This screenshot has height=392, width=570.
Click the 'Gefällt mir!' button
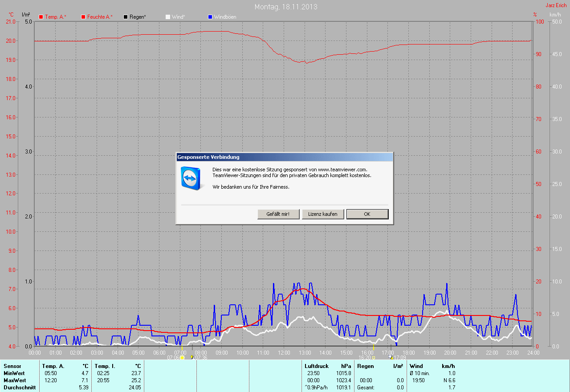click(x=278, y=214)
